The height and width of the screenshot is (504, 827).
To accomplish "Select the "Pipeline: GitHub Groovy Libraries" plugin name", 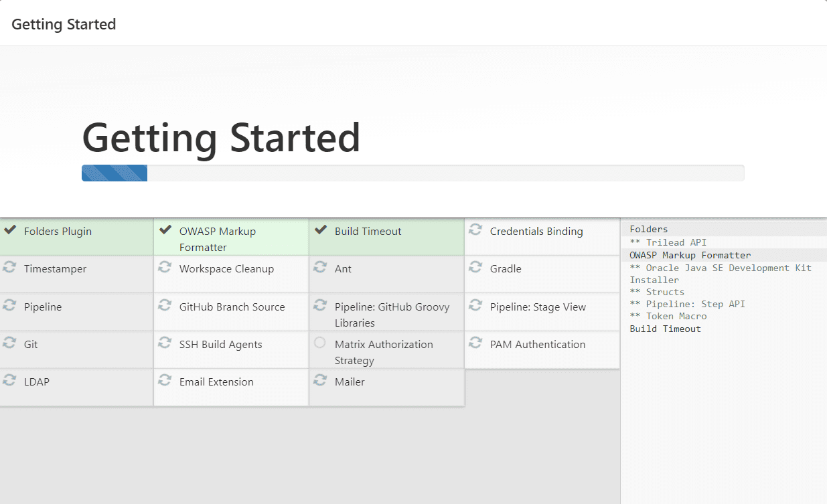I will (x=392, y=315).
